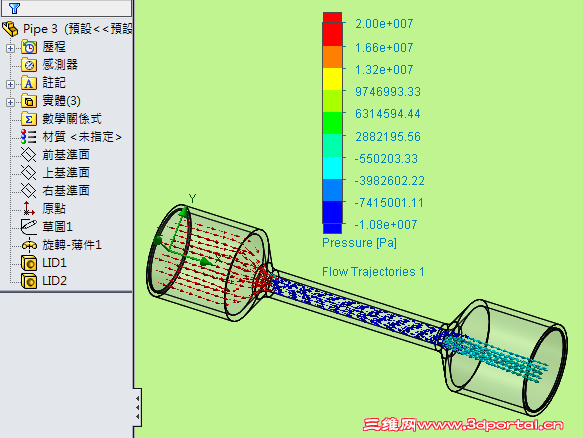Select the LID2 label
The image size is (583, 438).
click(54, 281)
